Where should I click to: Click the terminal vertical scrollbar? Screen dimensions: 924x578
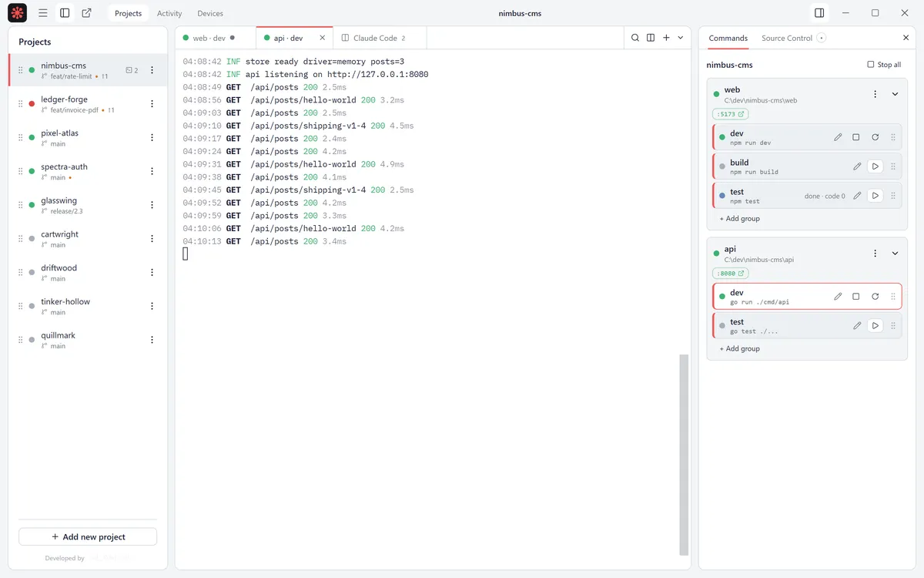pos(684,455)
